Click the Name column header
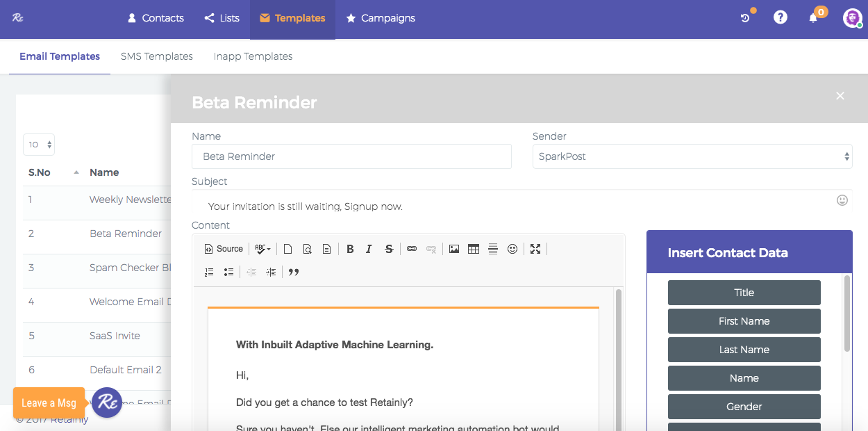Screen dimensions: 868x431 (104, 172)
